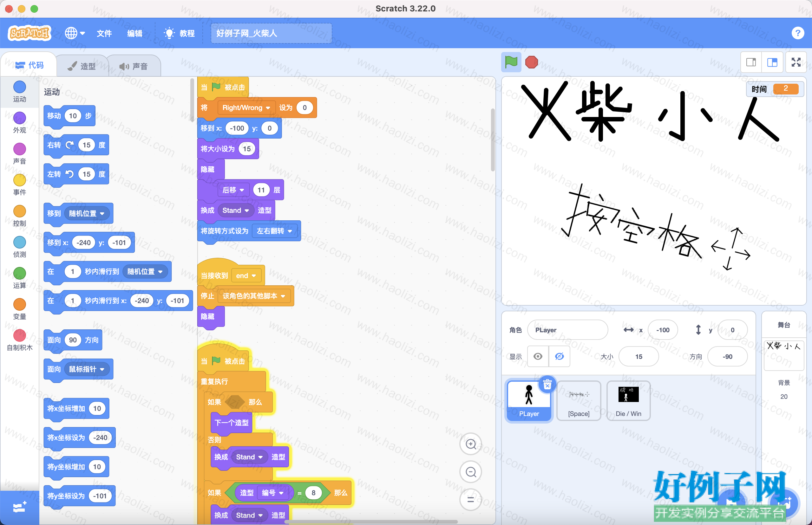Open the 随机位置 dropdown in 移到 block
Screen dimensions: 812x525
pos(87,213)
